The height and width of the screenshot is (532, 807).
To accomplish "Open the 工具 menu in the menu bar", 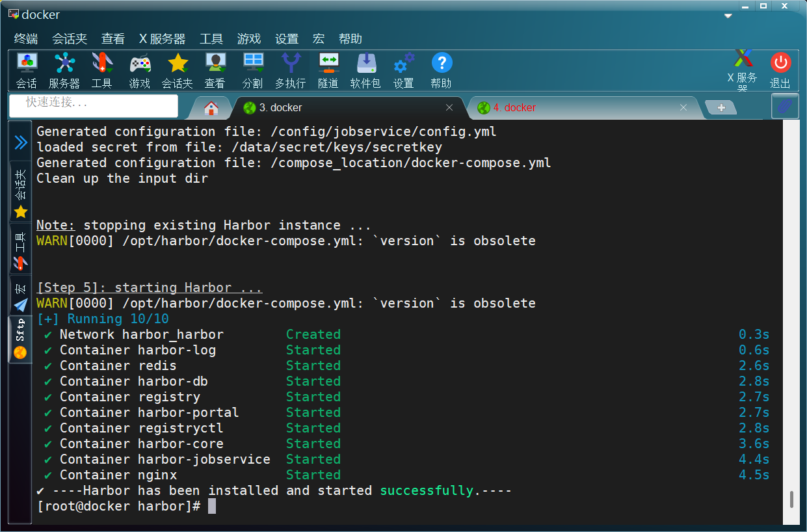I will point(211,39).
